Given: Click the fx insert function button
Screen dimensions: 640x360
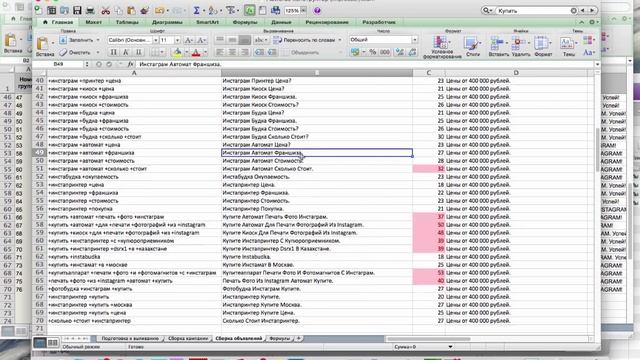Looking at the screenshot, I should click(x=131, y=64).
